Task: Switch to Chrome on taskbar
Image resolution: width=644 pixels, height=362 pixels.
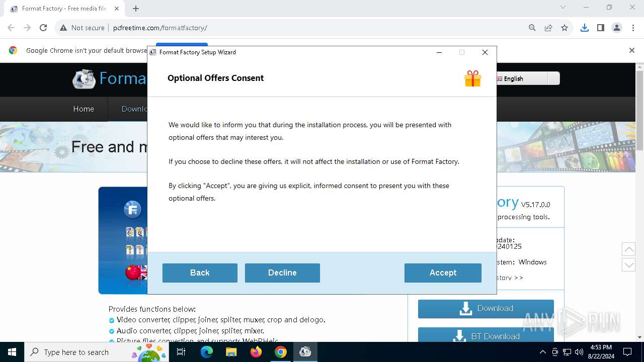Action: pyautogui.click(x=281, y=352)
